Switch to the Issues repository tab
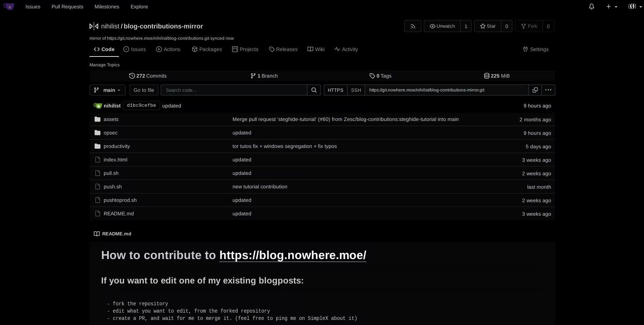The image size is (644, 325). [x=135, y=49]
